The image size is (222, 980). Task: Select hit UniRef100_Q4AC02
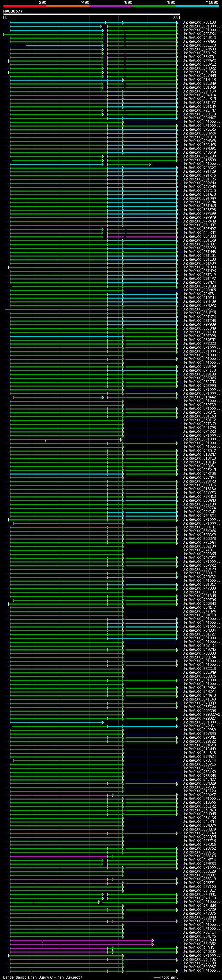(x=199, y=168)
